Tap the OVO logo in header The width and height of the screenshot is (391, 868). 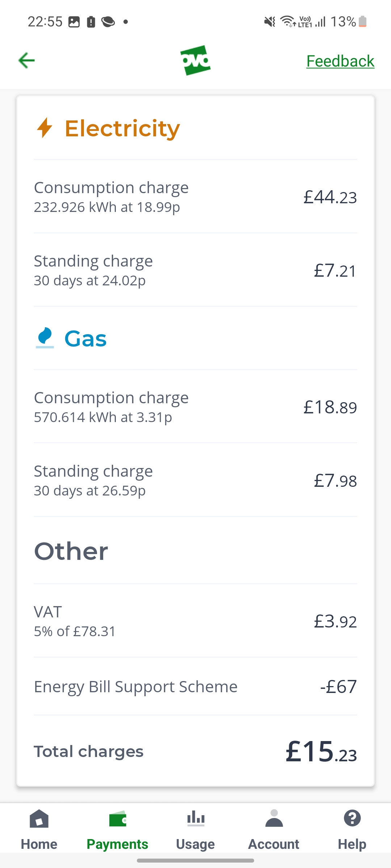pos(195,60)
